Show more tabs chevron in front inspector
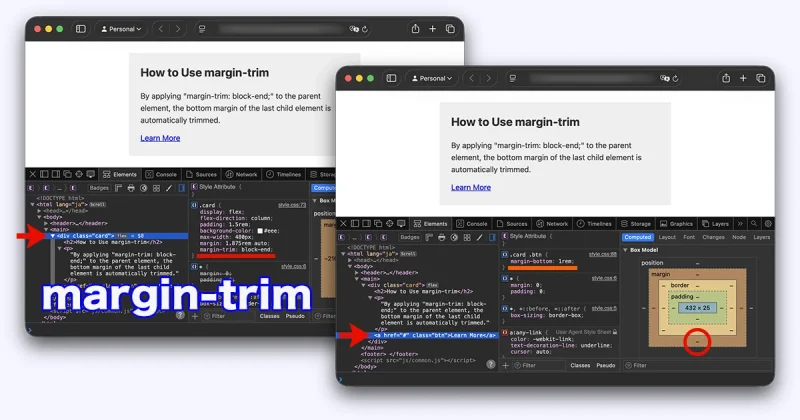 coord(740,224)
